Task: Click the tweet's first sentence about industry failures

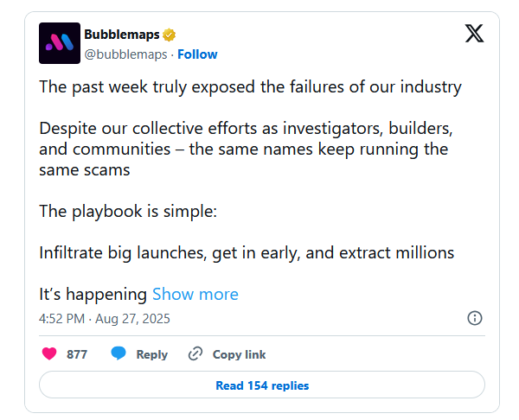Action: coord(251,87)
